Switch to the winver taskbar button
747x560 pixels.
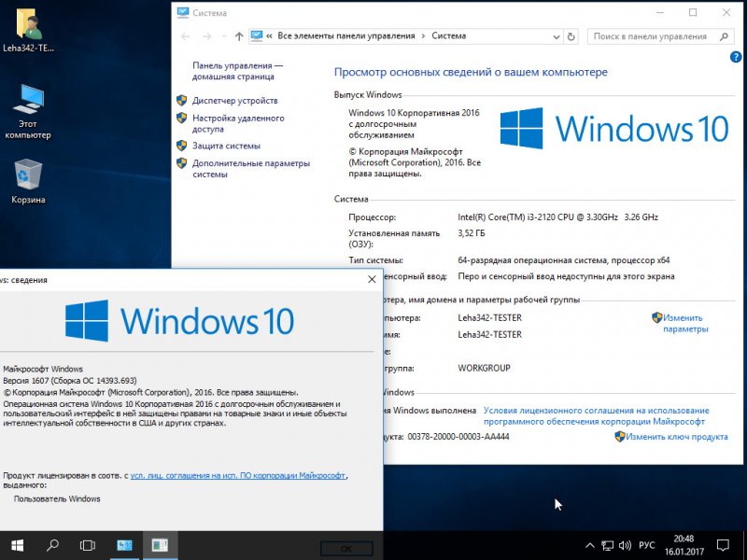pyautogui.click(x=160, y=545)
